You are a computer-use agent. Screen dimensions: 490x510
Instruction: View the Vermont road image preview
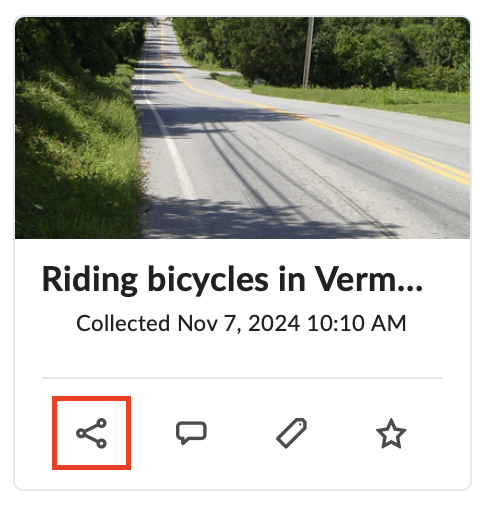(x=243, y=128)
